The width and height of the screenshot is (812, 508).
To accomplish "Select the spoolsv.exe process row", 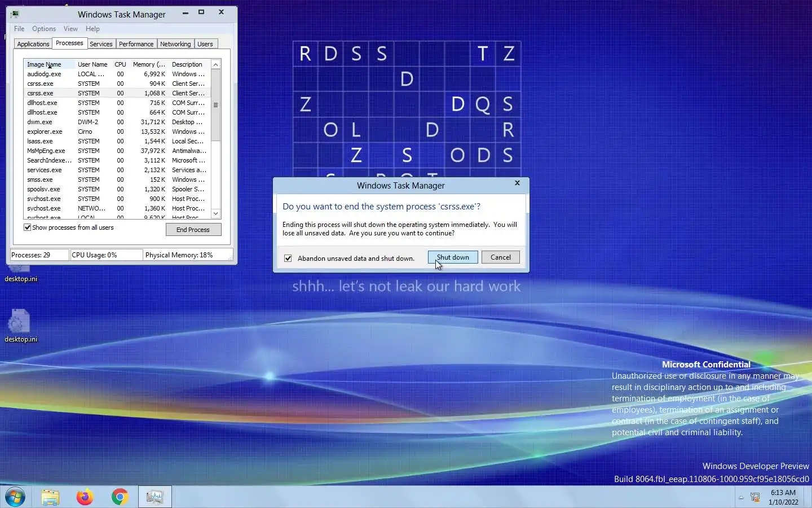I will [x=117, y=189].
